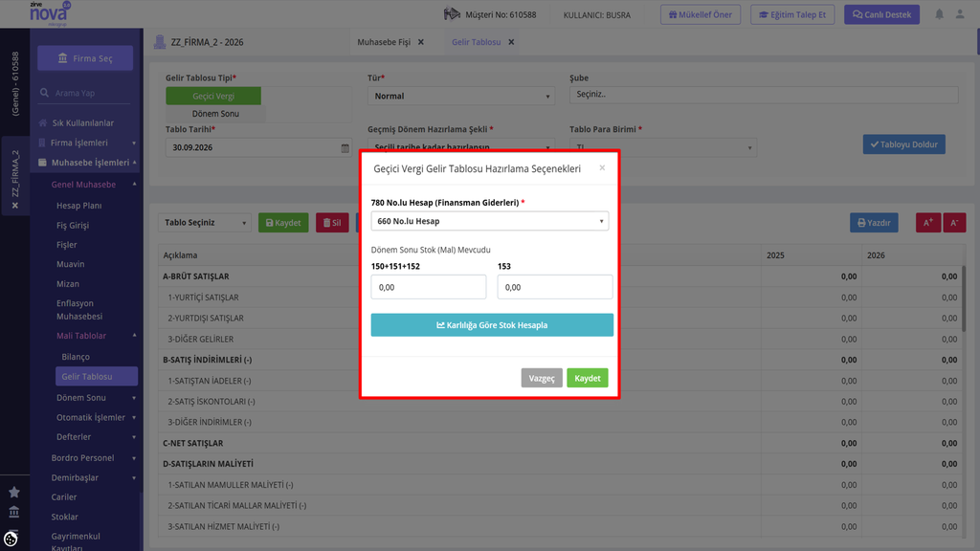This screenshot has height=551, width=980.
Task: Click the Canlı Destek button
Action: coord(881,14)
